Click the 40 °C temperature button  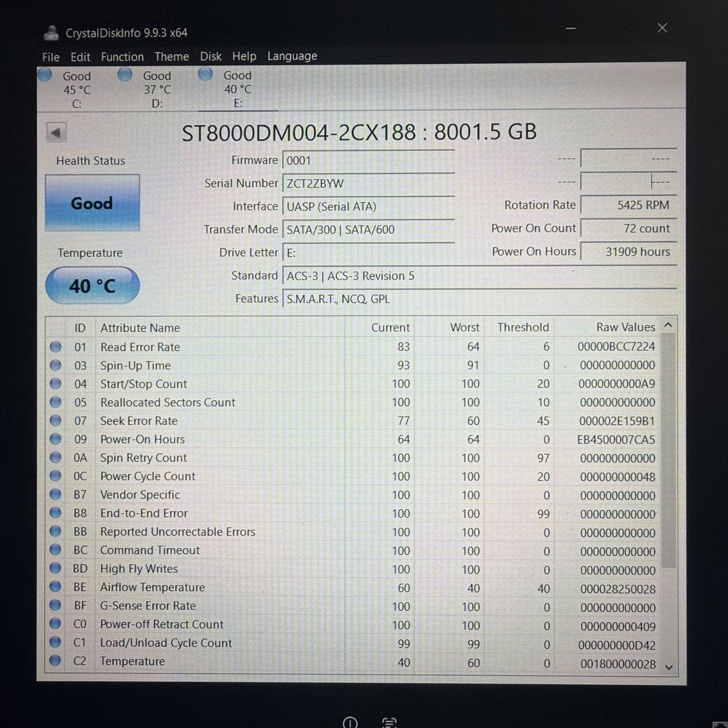[92, 286]
